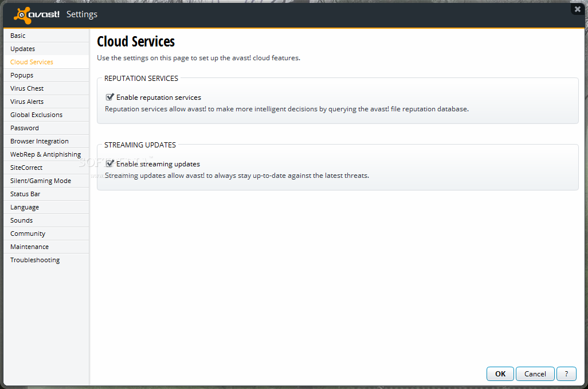Click the Settings title text
Image resolution: width=588 pixels, height=389 pixels.
coord(82,14)
